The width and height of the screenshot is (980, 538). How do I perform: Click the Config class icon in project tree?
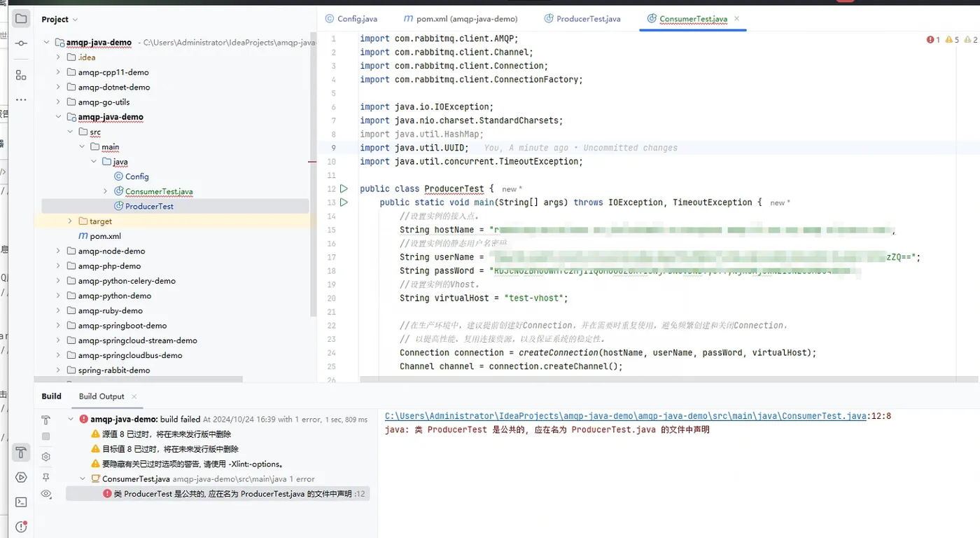click(x=118, y=177)
